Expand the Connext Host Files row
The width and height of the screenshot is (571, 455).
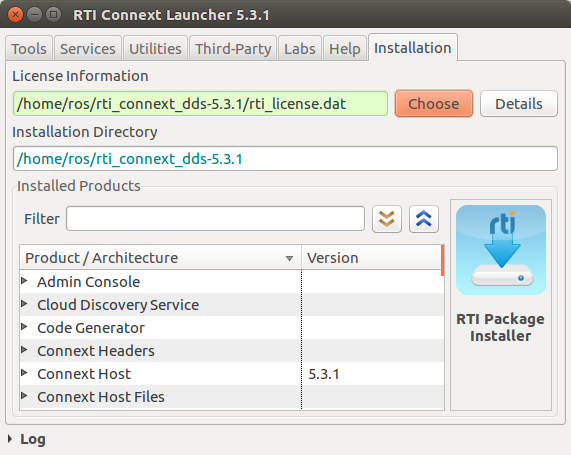coord(24,396)
